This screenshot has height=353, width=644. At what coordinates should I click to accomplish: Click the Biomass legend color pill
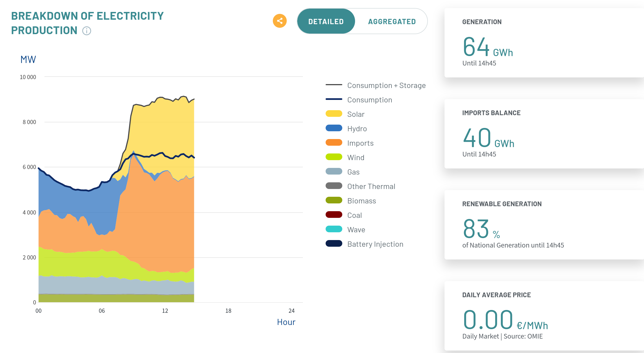click(334, 200)
